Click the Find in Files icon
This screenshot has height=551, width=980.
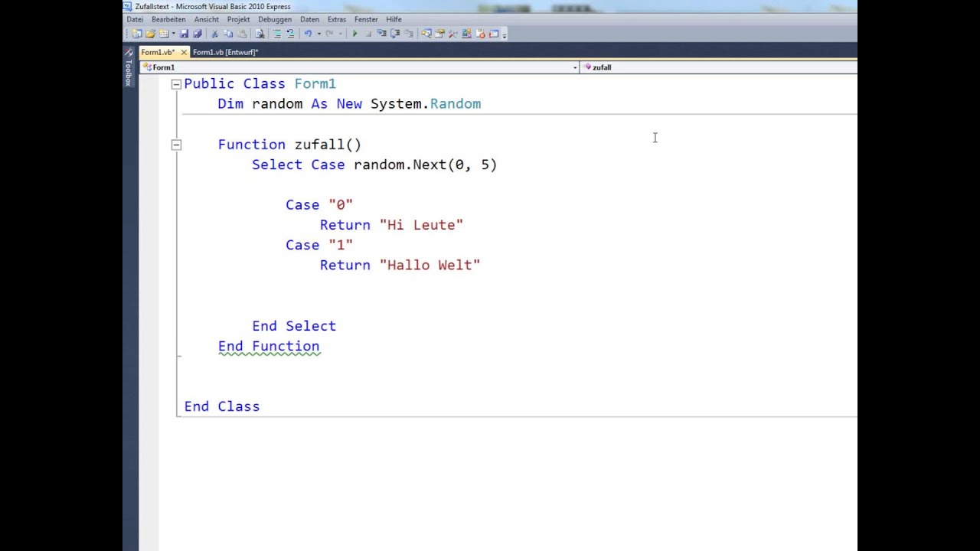click(x=260, y=34)
